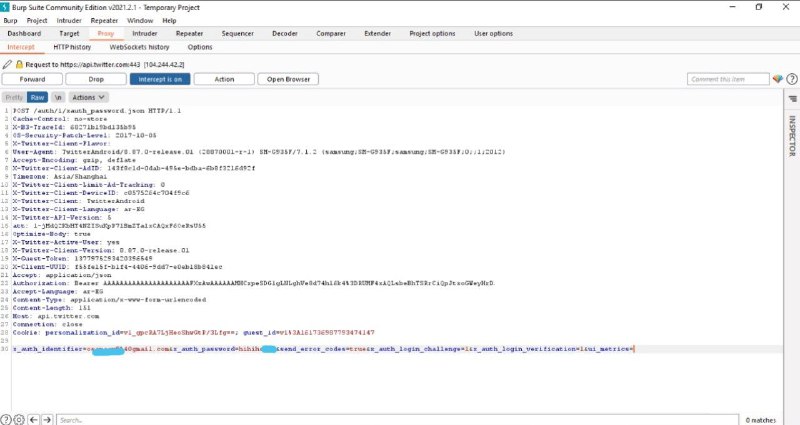
Task: Open the Project options tab
Action: [432, 33]
